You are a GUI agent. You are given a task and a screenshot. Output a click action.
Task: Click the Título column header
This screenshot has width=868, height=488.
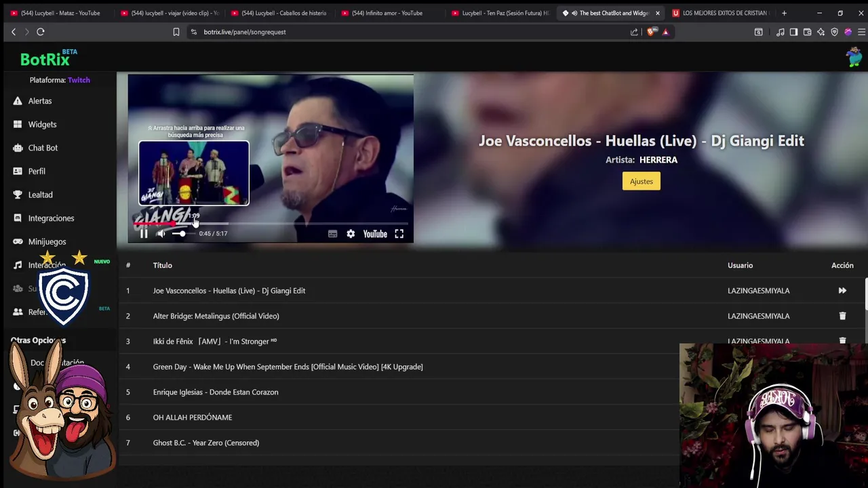163,266
